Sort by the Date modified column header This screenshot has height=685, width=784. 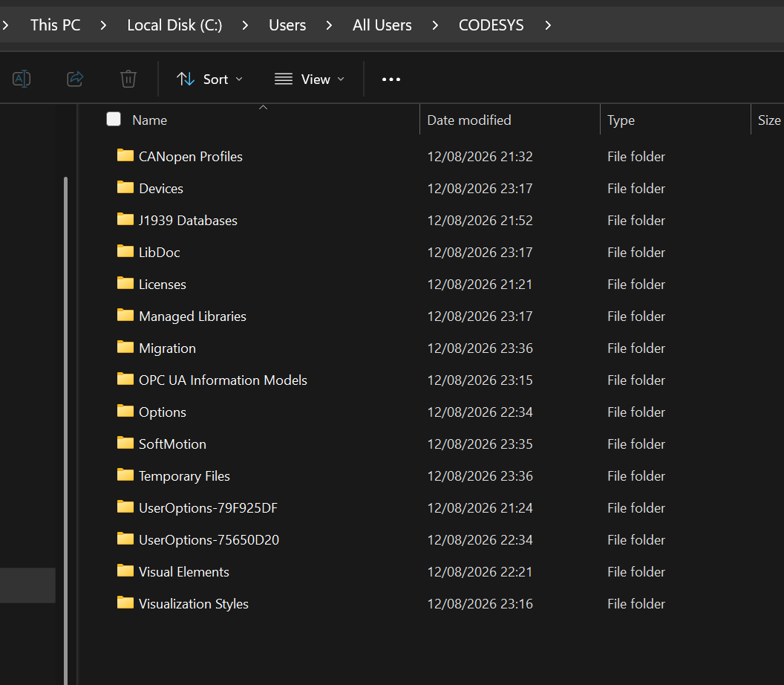coord(469,120)
